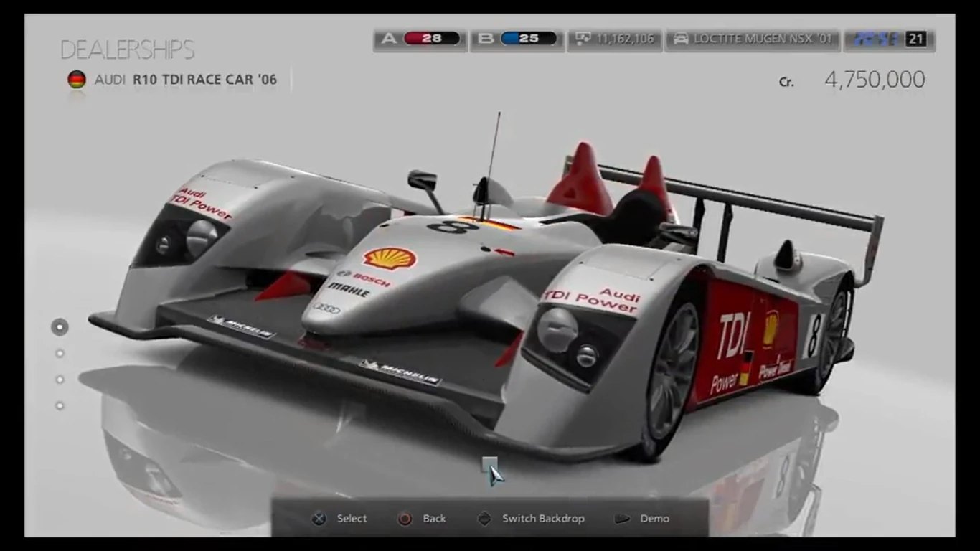Start the car Demo via its label
This screenshot has width=980, height=551.
pyautogui.click(x=654, y=519)
